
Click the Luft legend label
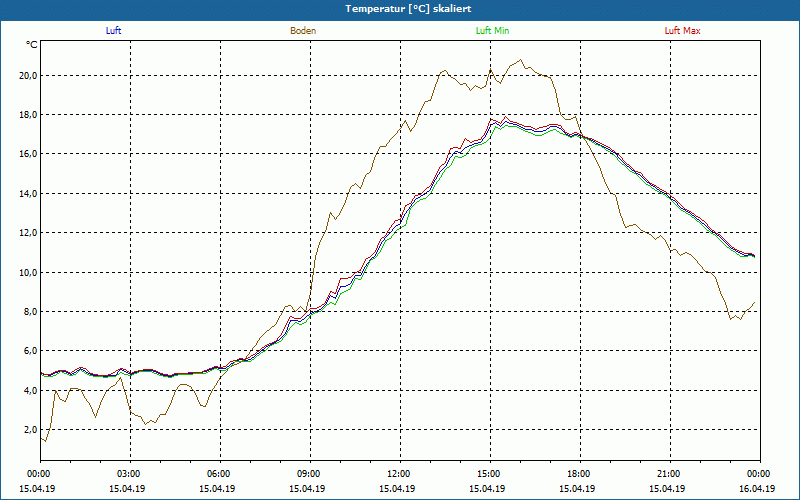point(113,31)
